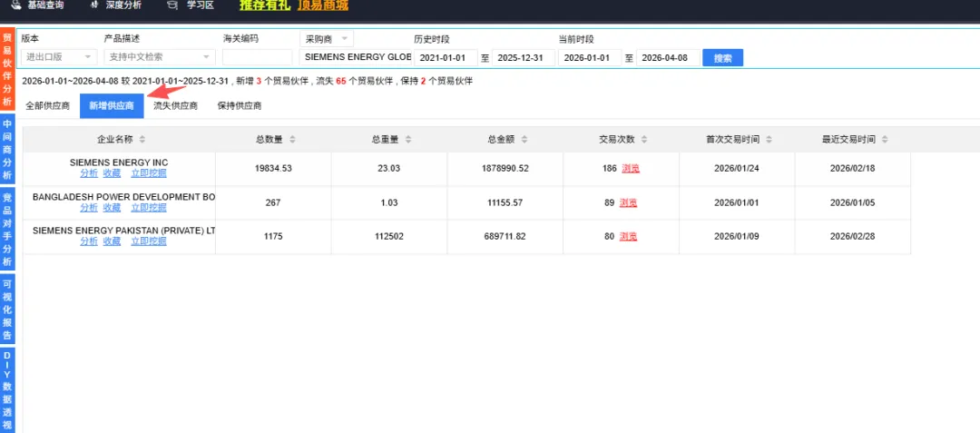Open the 版本 进出口版 dropdown
The width and height of the screenshot is (980, 433).
tap(59, 57)
